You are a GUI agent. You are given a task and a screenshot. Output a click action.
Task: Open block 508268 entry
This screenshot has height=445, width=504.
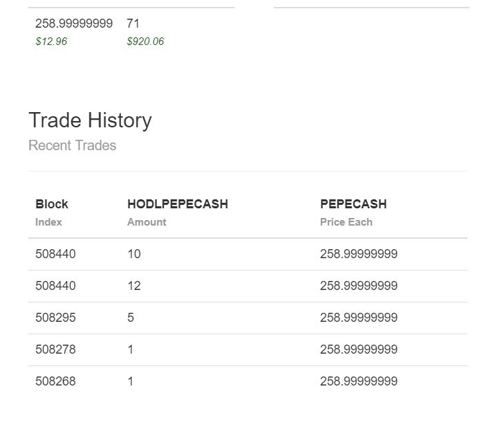pyautogui.click(x=55, y=381)
